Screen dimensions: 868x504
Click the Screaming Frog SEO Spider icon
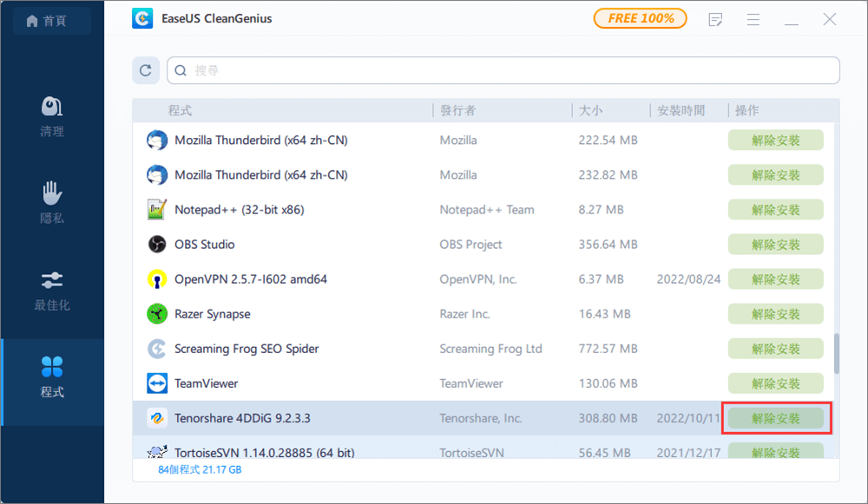(x=157, y=349)
